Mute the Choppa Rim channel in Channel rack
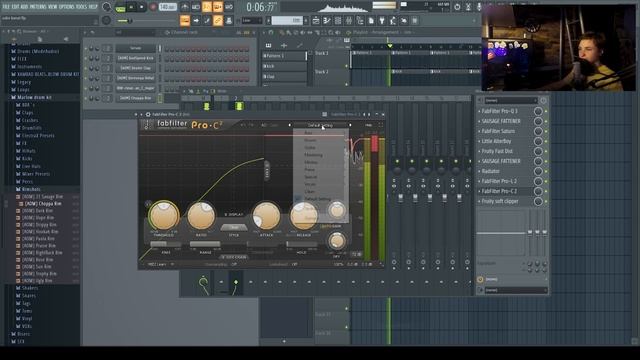 [86, 98]
